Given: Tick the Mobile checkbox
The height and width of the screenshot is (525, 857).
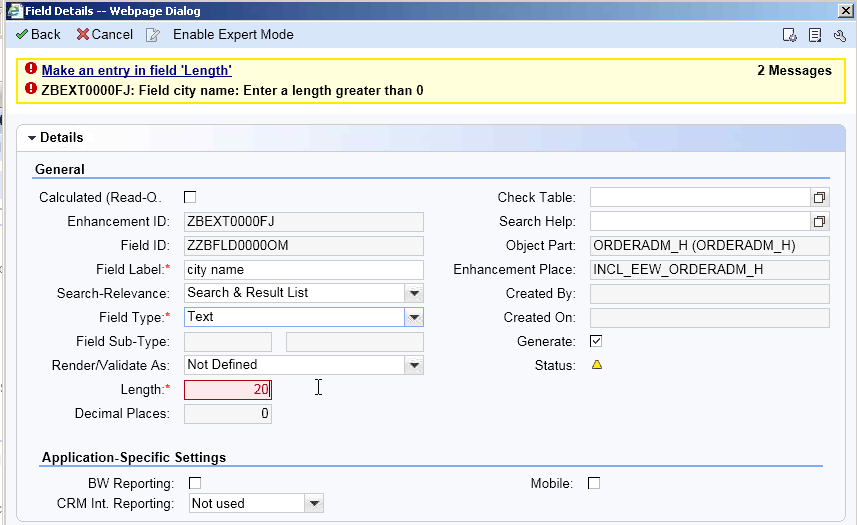Looking at the screenshot, I should tap(594, 483).
